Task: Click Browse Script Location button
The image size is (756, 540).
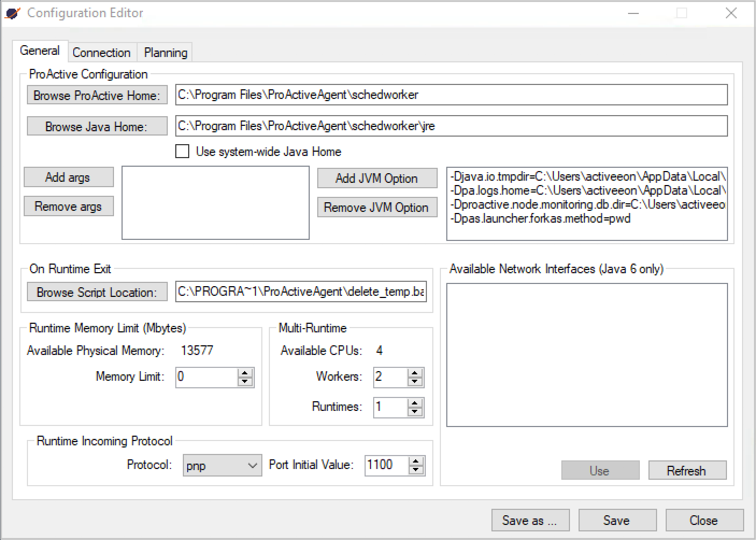Action: tap(97, 292)
